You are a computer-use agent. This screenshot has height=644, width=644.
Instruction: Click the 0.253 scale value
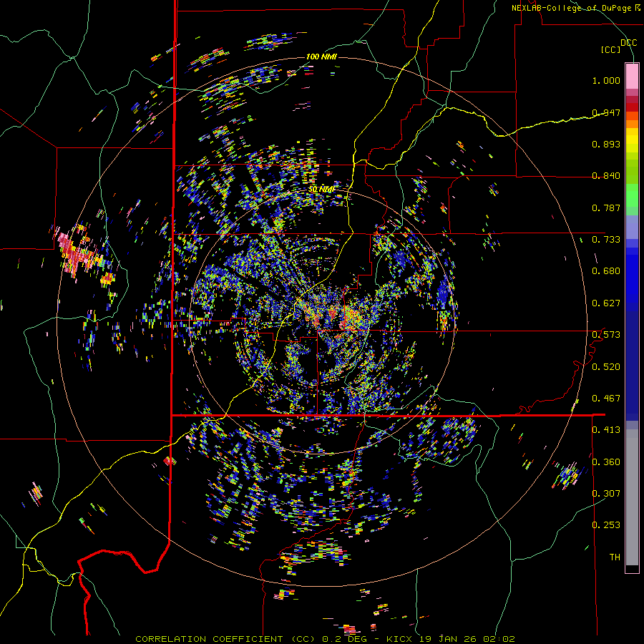[x=606, y=525]
